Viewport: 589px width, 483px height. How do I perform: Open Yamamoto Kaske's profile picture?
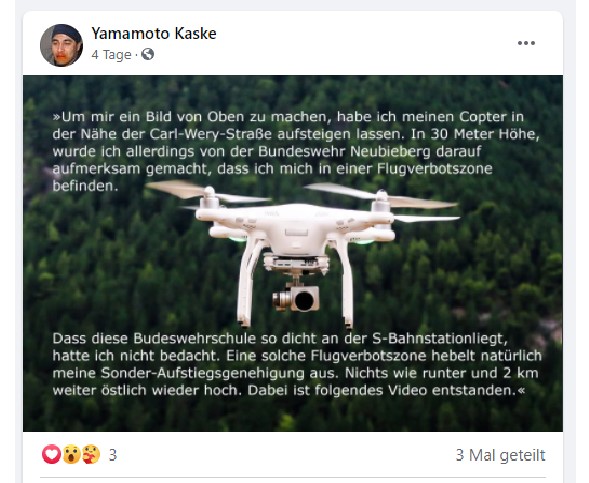pyautogui.click(x=62, y=45)
